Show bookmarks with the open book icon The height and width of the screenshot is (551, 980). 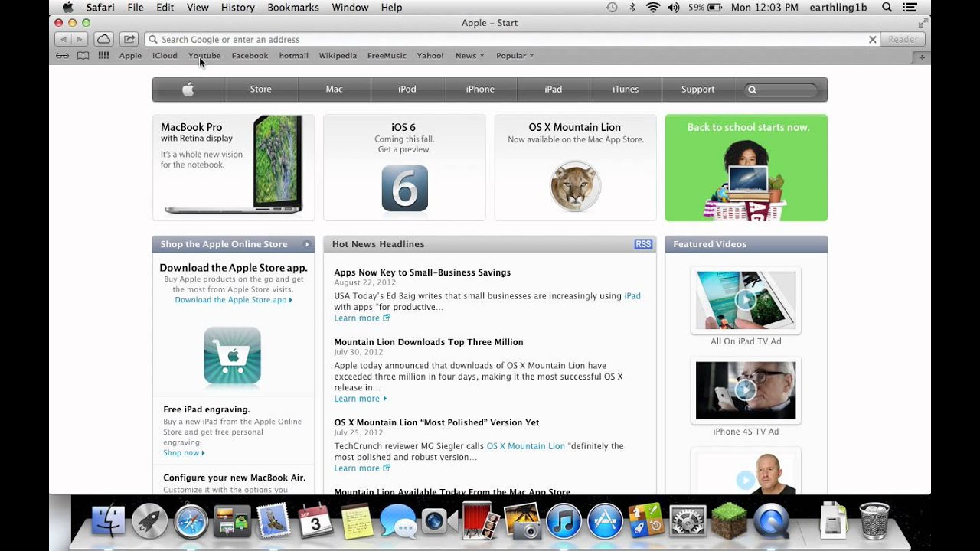(83, 56)
